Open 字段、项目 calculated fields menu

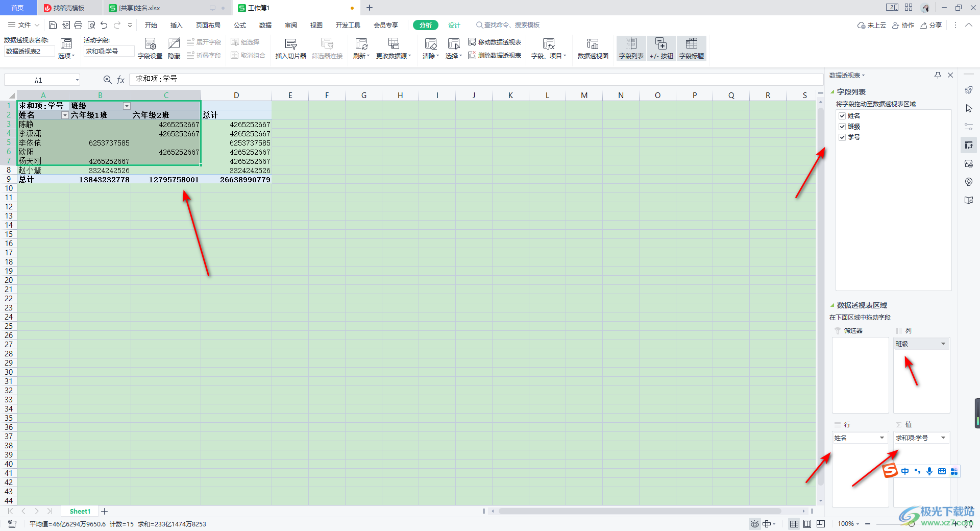click(x=549, y=49)
